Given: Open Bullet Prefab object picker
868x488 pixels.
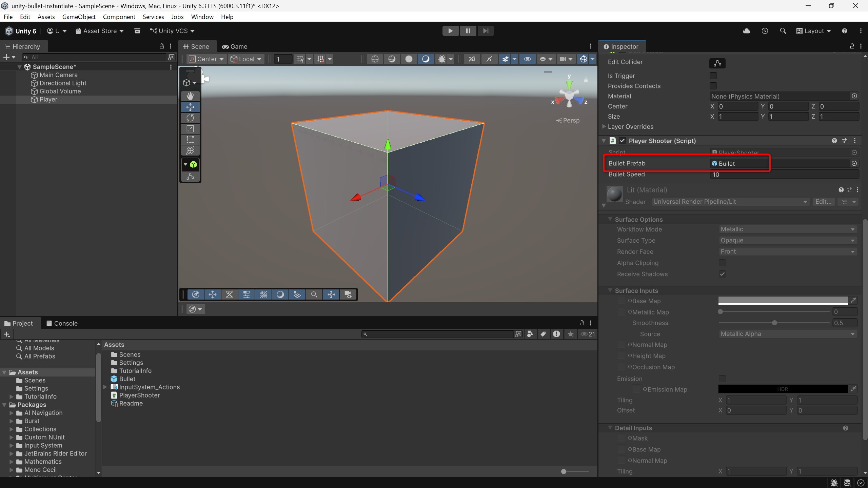Looking at the screenshot, I should pos(854,163).
